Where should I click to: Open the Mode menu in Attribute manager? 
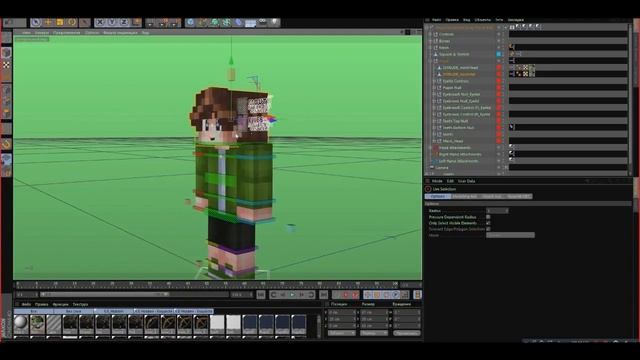(x=437, y=181)
